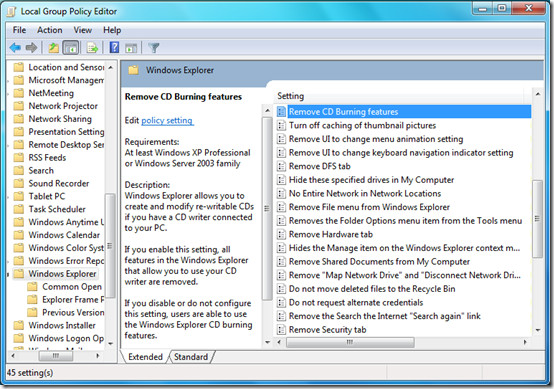Screen dimensions: 554x389
Task: Open the View menu
Action: pos(83,30)
